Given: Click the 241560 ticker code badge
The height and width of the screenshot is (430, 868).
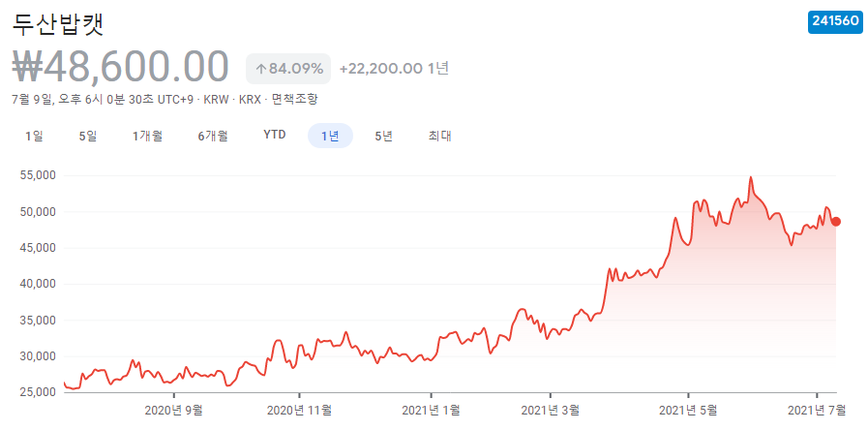Looking at the screenshot, I should [x=834, y=21].
